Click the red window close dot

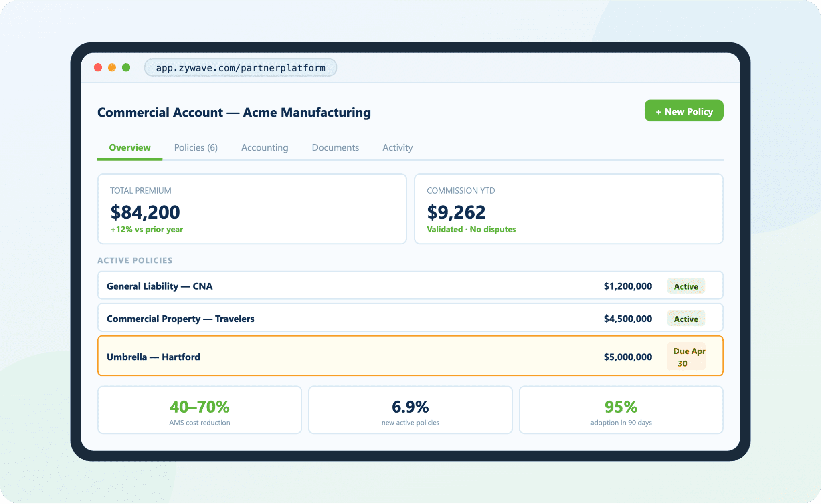(x=98, y=67)
